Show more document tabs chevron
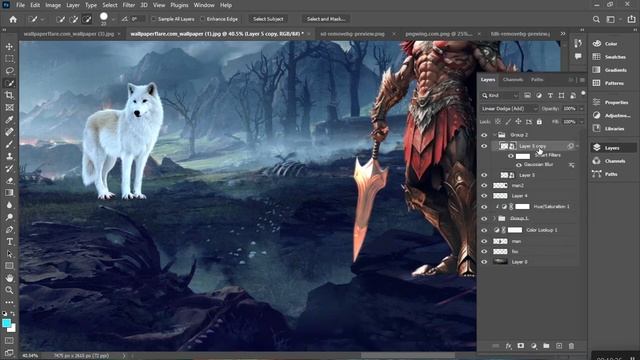The height and width of the screenshot is (360, 640). 563,34
